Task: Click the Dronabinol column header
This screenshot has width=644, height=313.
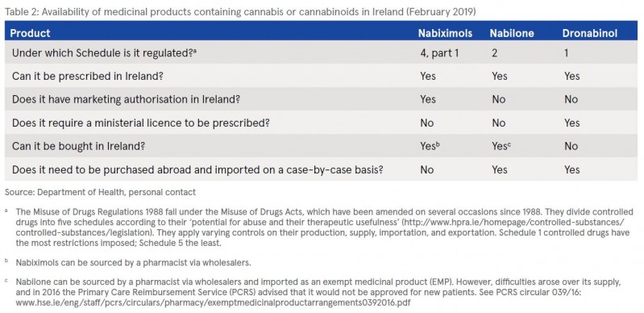Action: point(589,33)
